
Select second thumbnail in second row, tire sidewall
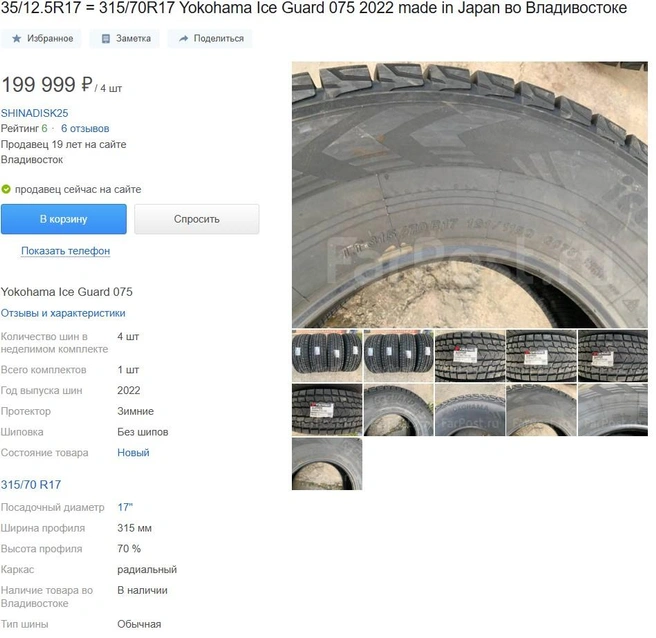click(x=399, y=410)
